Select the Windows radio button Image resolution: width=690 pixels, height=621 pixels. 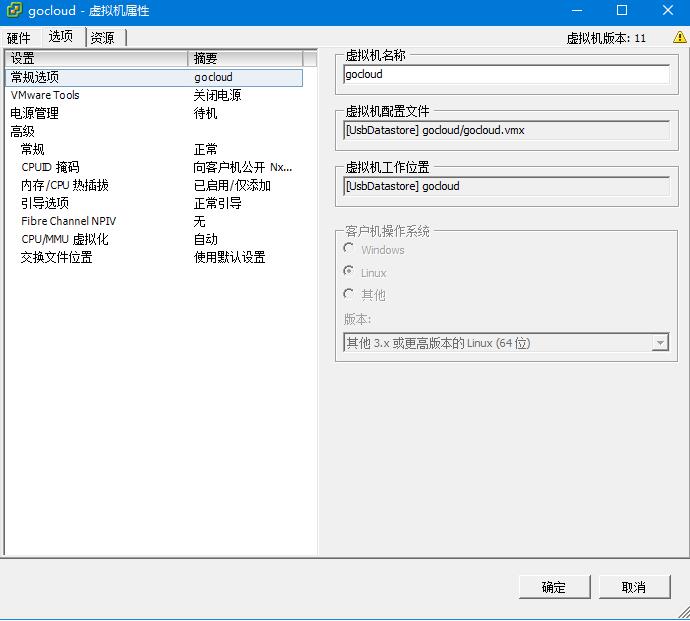click(x=349, y=249)
